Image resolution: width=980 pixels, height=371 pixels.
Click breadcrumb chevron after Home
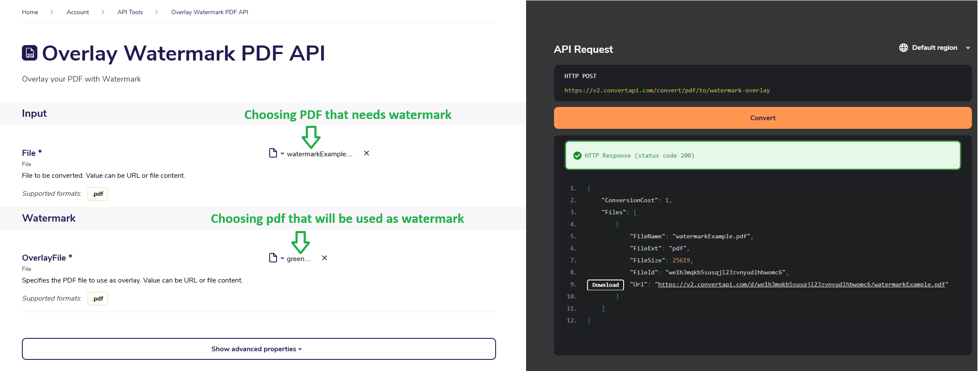[52, 12]
